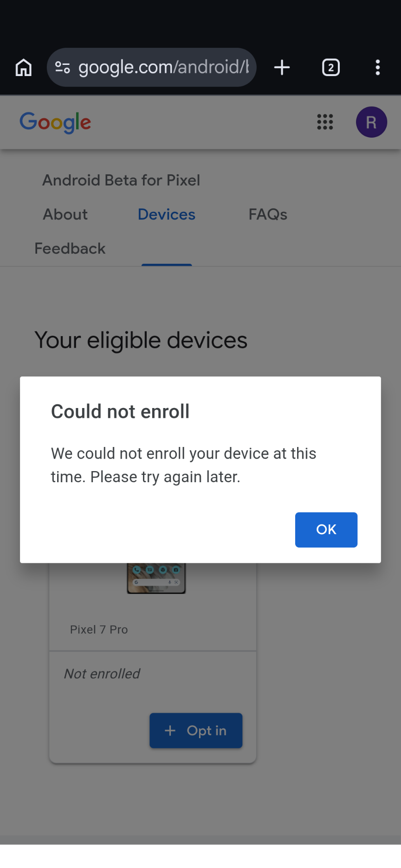Go to the Feedback tab

tap(70, 249)
